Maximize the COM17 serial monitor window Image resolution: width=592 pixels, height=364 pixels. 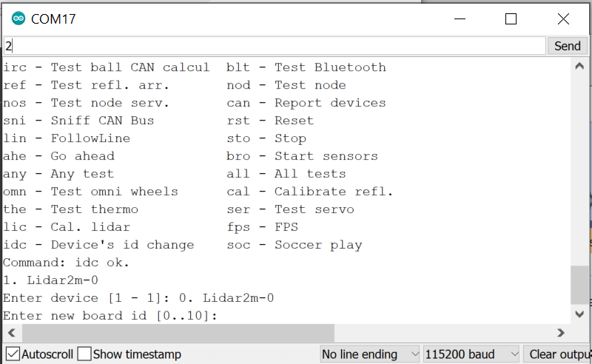coord(511,19)
